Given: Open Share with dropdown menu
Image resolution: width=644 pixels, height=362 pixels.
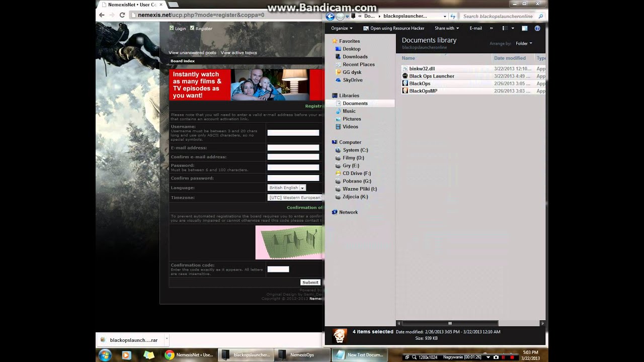Looking at the screenshot, I should tap(446, 28).
